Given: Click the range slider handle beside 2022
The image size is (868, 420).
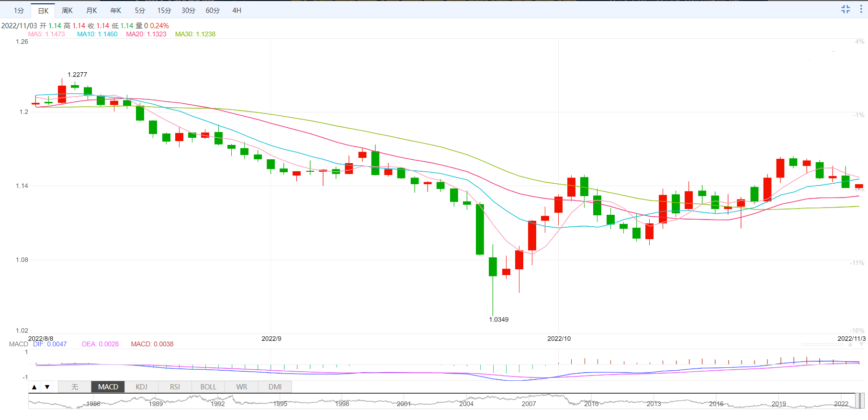Looking at the screenshot, I should tap(860, 401).
